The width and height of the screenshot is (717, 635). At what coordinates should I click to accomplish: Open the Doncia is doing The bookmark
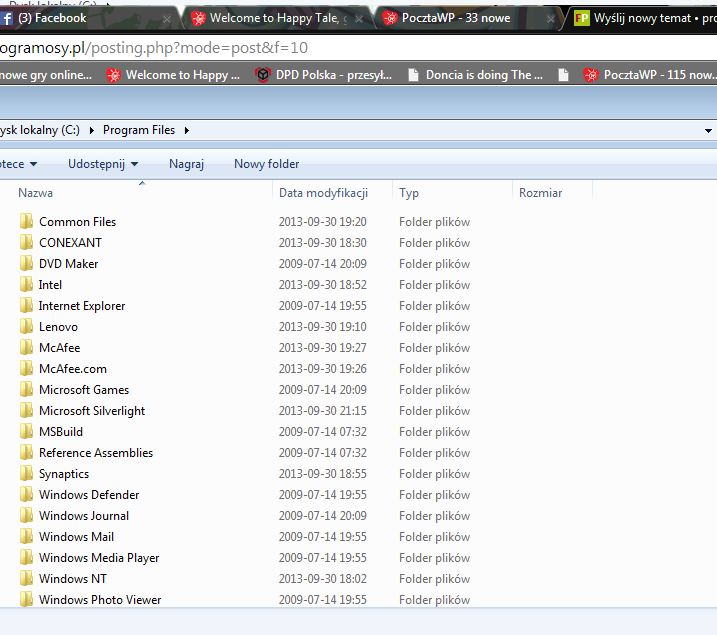(475, 75)
